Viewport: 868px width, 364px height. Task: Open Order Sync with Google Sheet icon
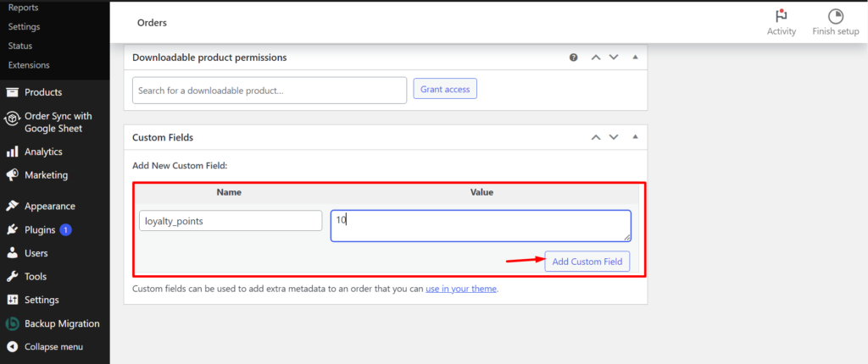pyautogui.click(x=12, y=119)
